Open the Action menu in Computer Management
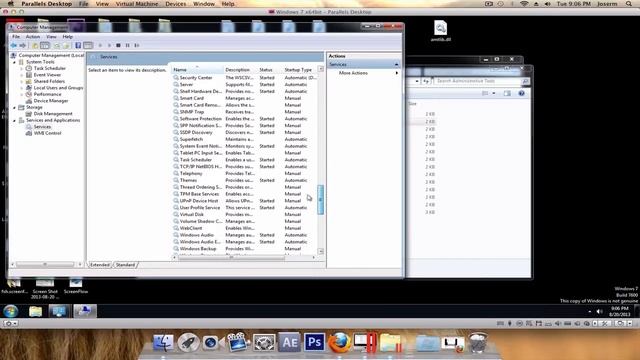This screenshot has width=640, height=360. coord(33,37)
